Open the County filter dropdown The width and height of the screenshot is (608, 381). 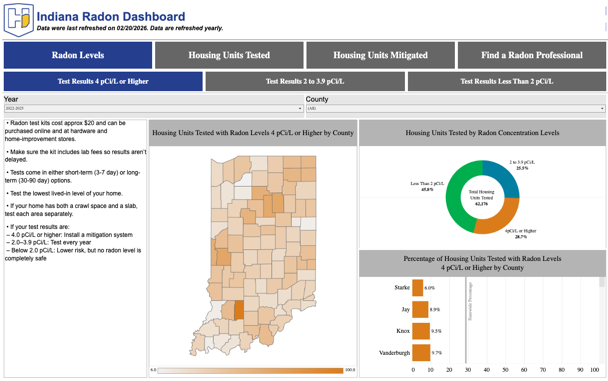pyautogui.click(x=456, y=109)
